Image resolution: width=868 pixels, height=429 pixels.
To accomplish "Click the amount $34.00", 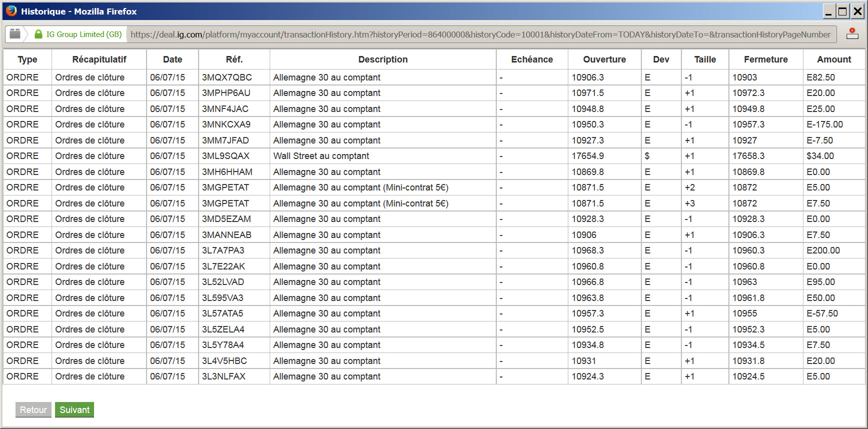I will pyautogui.click(x=820, y=156).
